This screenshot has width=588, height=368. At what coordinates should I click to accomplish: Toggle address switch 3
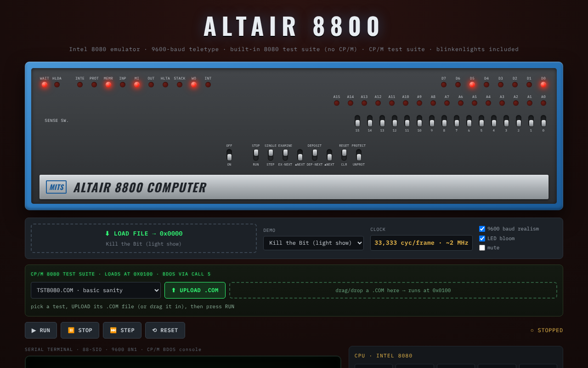tap(506, 121)
